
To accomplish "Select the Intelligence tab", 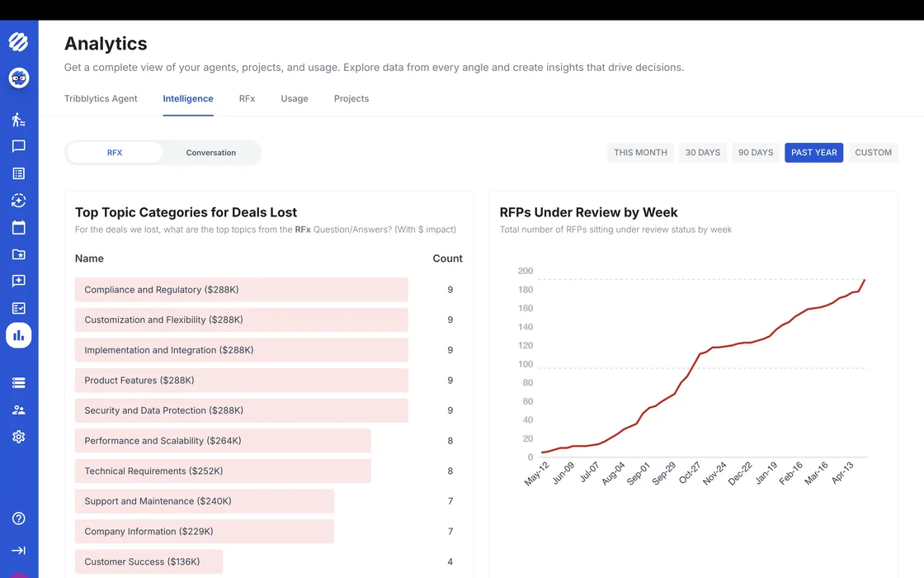I will 188,98.
